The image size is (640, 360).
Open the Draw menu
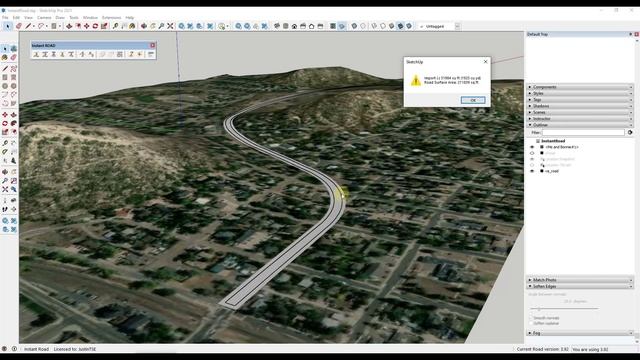tap(60, 18)
